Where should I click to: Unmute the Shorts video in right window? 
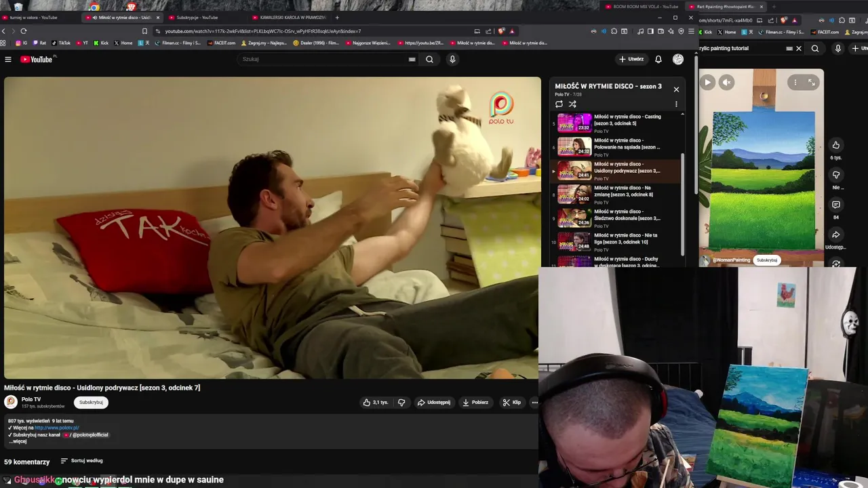point(726,82)
